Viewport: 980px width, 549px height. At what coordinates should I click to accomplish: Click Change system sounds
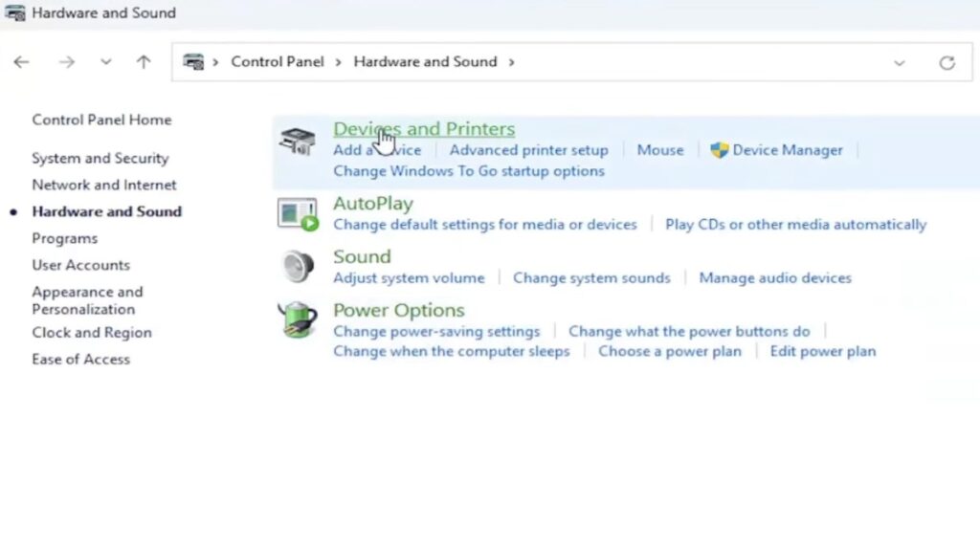click(591, 278)
